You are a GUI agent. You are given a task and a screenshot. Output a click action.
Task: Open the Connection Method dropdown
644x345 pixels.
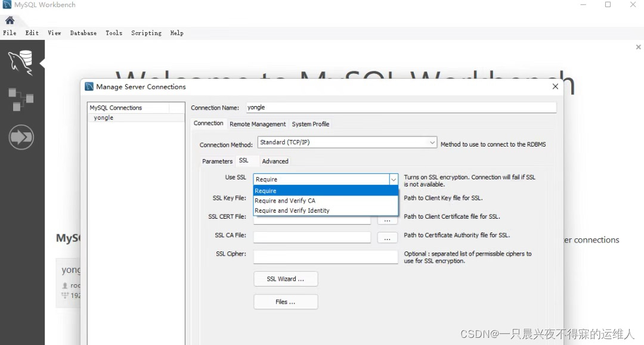347,142
